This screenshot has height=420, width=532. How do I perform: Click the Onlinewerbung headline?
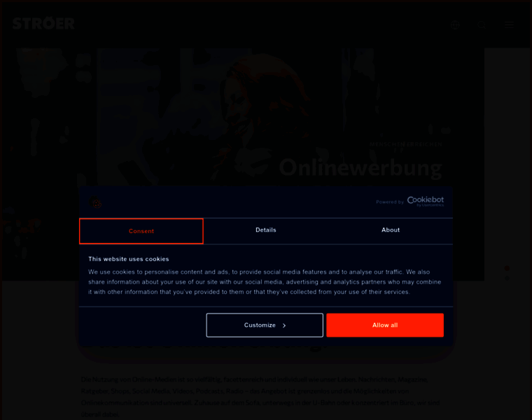pyautogui.click(x=360, y=167)
